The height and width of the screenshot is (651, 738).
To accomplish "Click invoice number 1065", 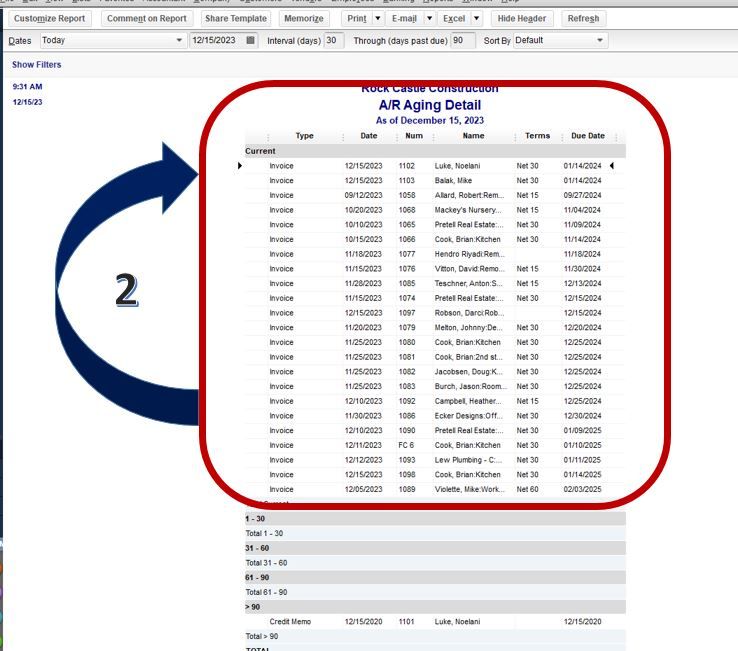I will [407, 225].
